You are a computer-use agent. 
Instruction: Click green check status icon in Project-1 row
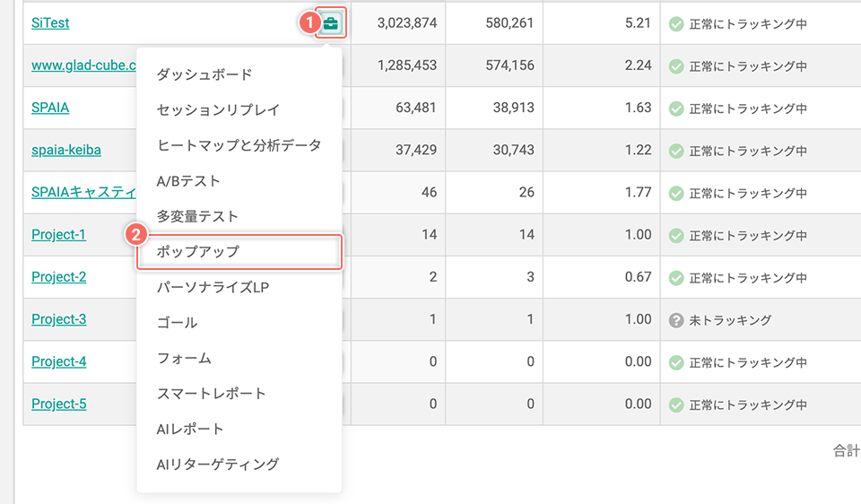(676, 236)
